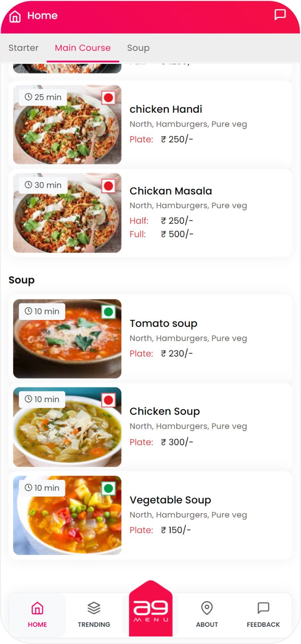This screenshot has width=301, height=644.
Task: Open About via the location pin icon
Action: [207, 608]
